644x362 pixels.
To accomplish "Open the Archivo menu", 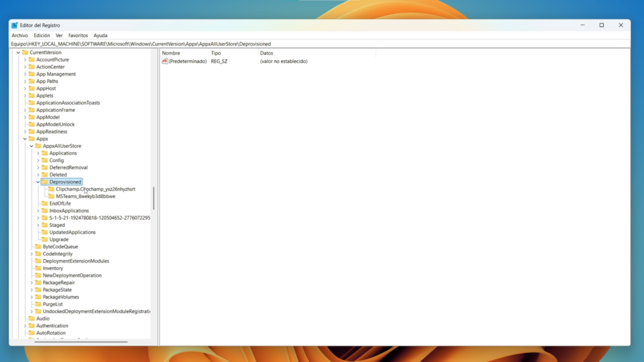I will point(19,36).
